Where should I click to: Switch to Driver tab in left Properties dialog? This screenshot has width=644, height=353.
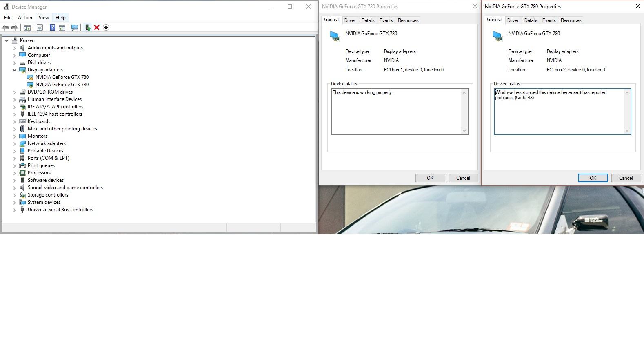tap(350, 20)
